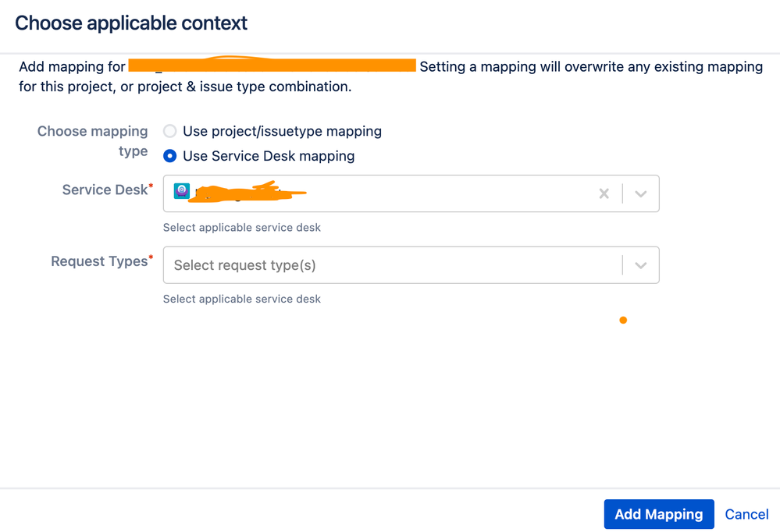Click the helper text under the Service Desk field

242,228
